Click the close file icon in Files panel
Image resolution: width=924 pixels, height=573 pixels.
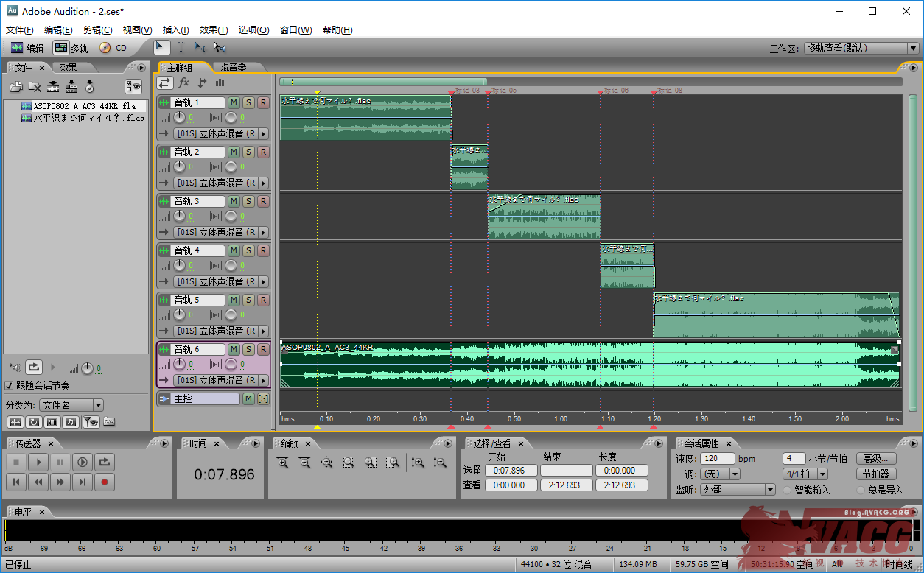(x=34, y=87)
